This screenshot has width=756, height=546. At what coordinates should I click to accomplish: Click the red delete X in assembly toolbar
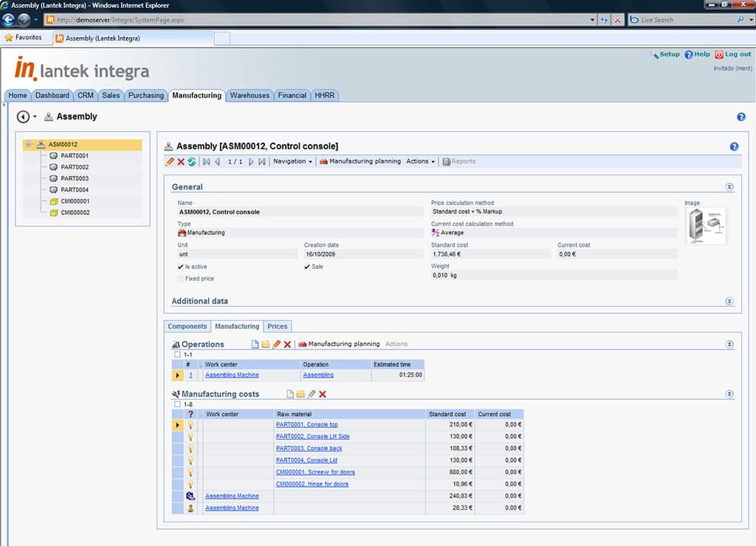[181, 161]
